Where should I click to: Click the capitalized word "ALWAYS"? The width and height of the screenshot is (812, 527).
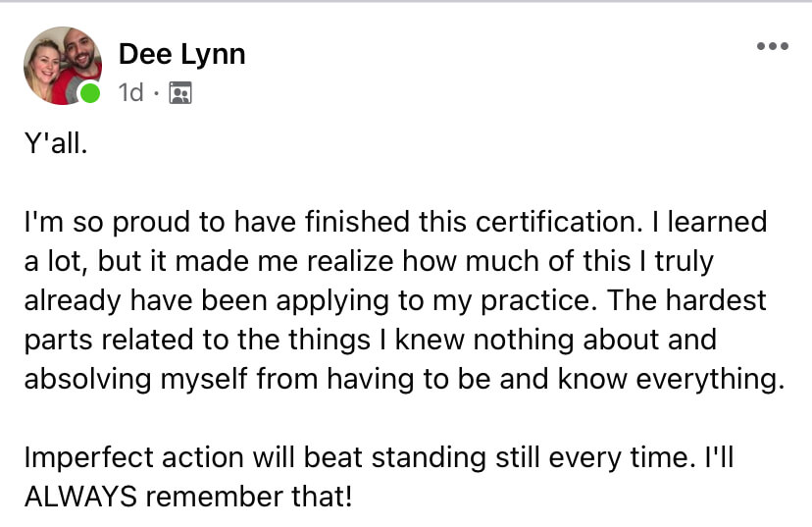coord(80,497)
